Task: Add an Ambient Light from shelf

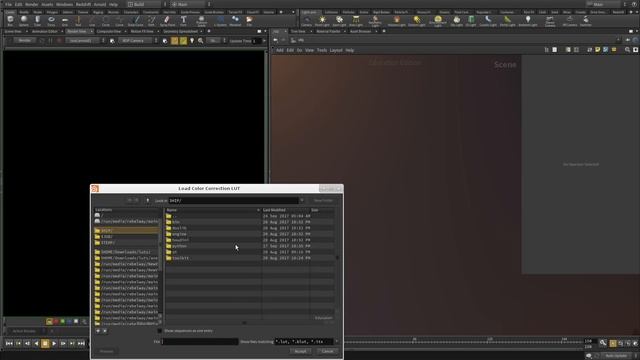Action: point(528,21)
